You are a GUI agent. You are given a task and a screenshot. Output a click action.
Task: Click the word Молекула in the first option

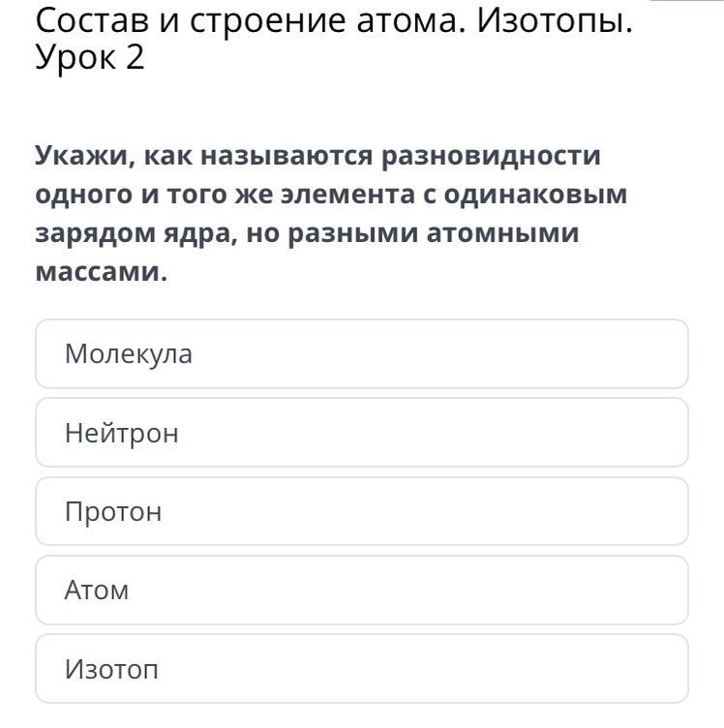coord(129,353)
